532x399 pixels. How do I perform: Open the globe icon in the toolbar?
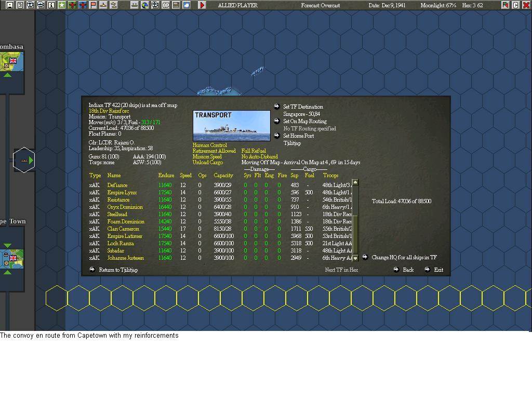pos(145,5)
